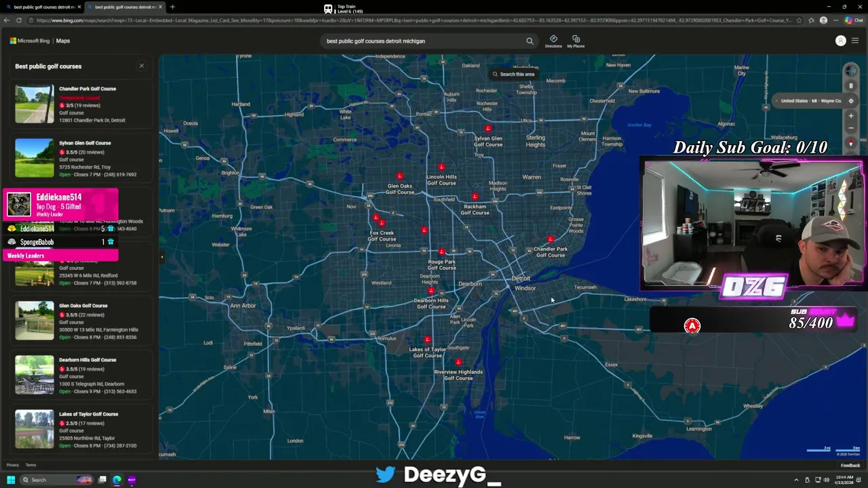Click the '2.5/5 (17 reviews)' Lakes of Taylor rating

pyautogui.click(x=81, y=424)
